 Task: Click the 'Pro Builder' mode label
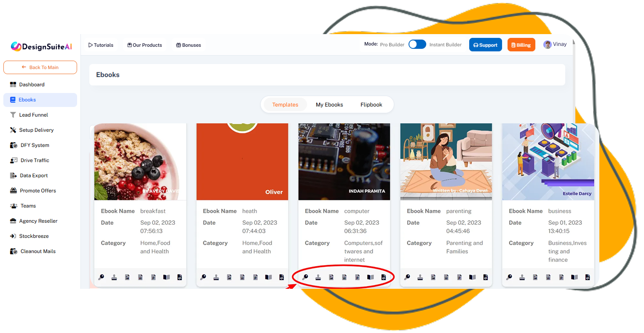[x=392, y=45]
